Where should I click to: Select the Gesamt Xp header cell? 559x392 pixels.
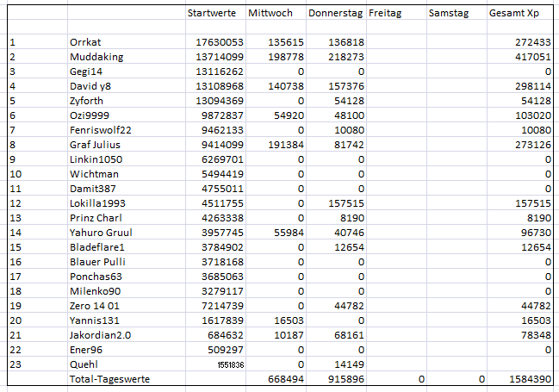[520, 12]
